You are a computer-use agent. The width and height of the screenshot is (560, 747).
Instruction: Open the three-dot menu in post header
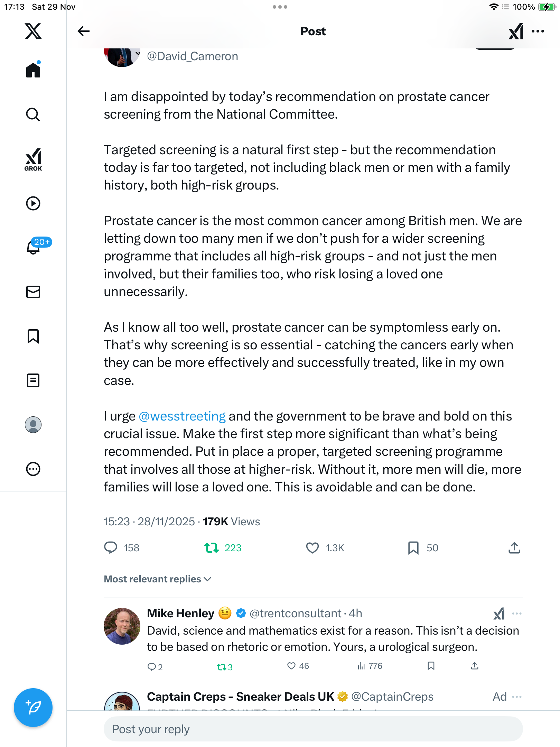point(538,31)
